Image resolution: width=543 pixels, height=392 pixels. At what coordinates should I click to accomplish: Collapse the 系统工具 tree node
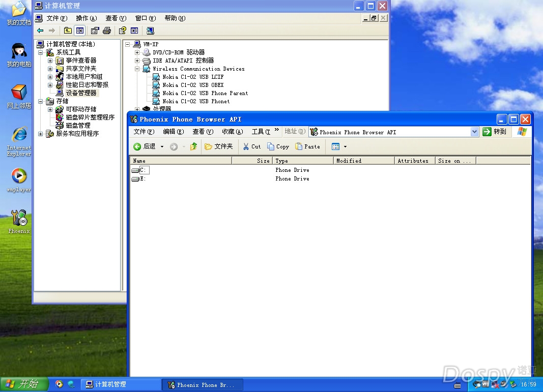point(41,52)
